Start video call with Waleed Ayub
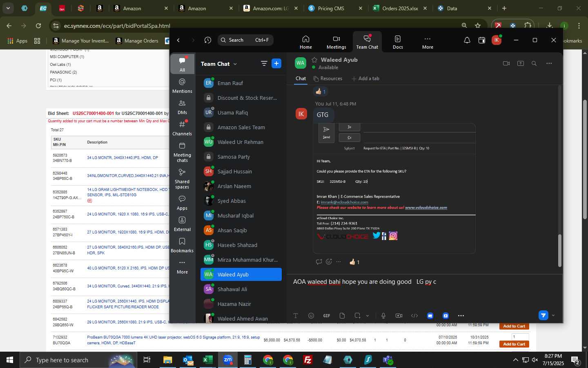This screenshot has width=588, height=368. point(506,63)
